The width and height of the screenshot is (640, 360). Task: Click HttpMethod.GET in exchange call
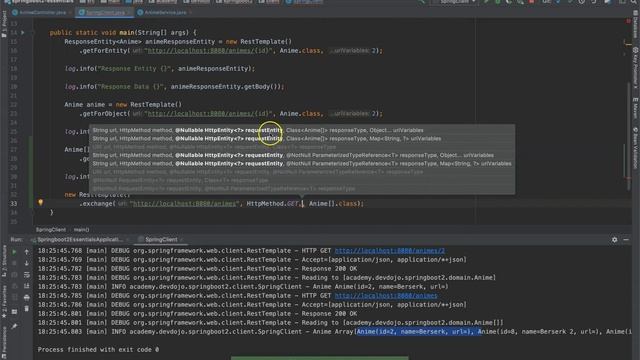[x=272, y=203]
